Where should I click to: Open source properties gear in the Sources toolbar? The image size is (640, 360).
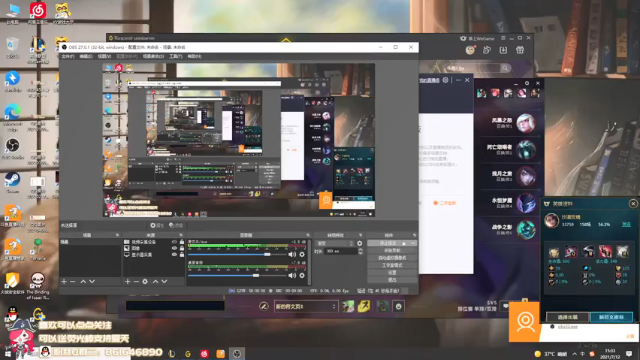[145, 282]
